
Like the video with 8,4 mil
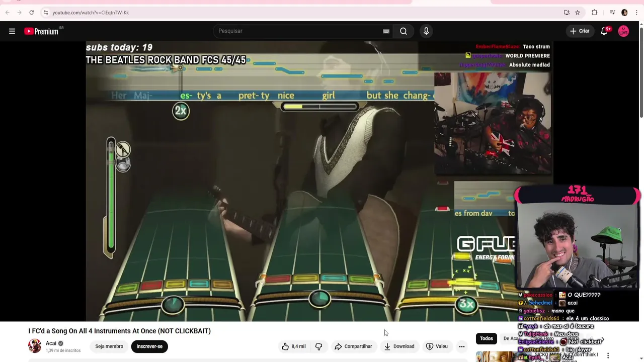coord(293,346)
